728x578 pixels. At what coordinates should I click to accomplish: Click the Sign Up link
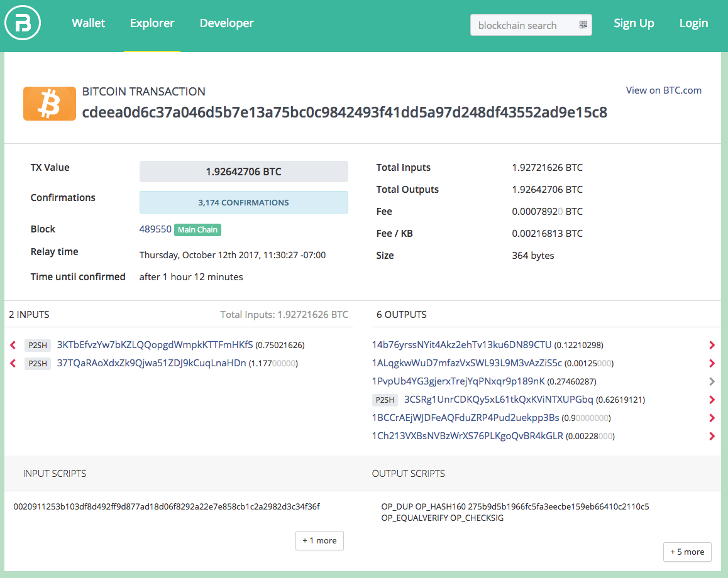634,23
